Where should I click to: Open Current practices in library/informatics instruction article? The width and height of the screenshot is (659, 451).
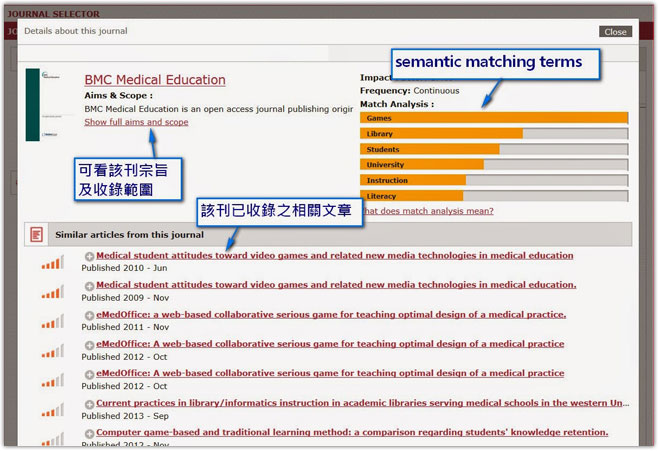(x=363, y=403)
